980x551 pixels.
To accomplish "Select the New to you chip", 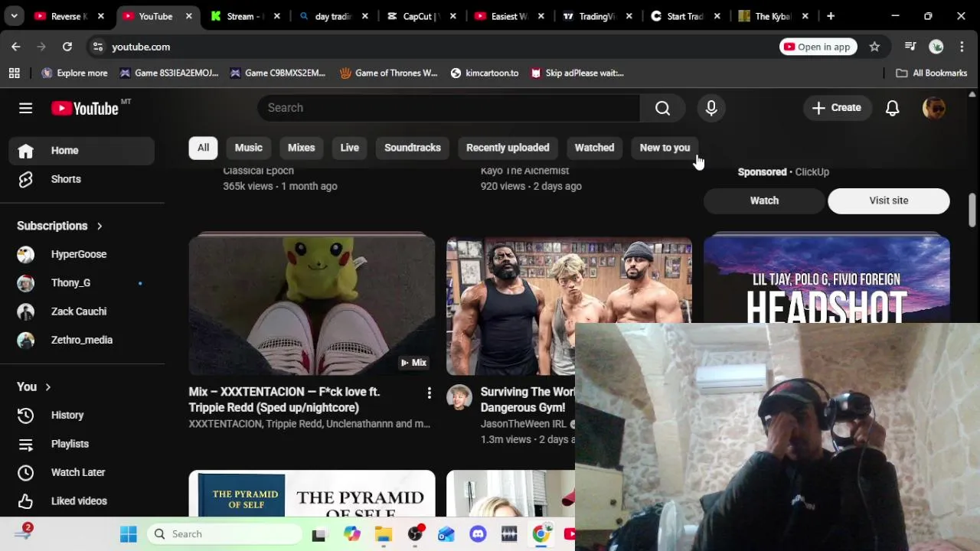I will [665, 148].
